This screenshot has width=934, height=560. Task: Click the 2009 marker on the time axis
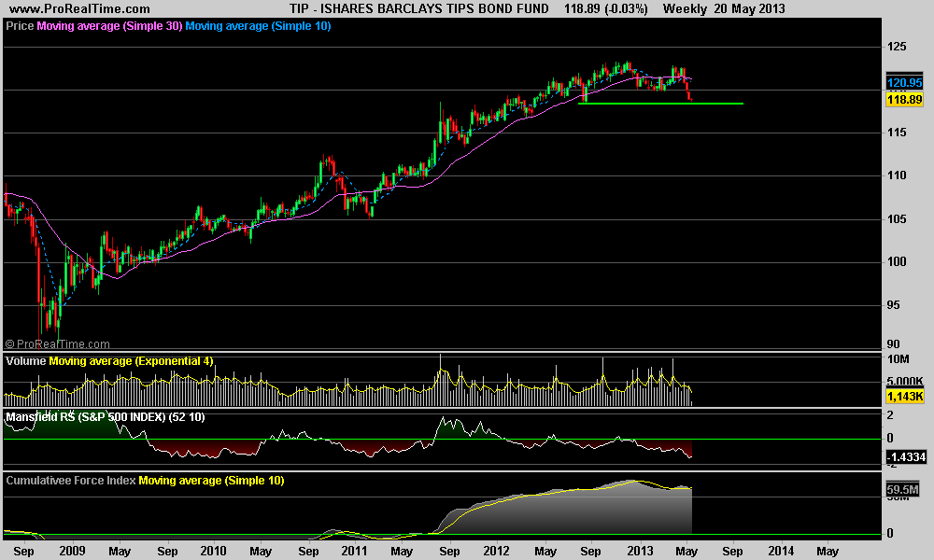click(x=71, y=551)
